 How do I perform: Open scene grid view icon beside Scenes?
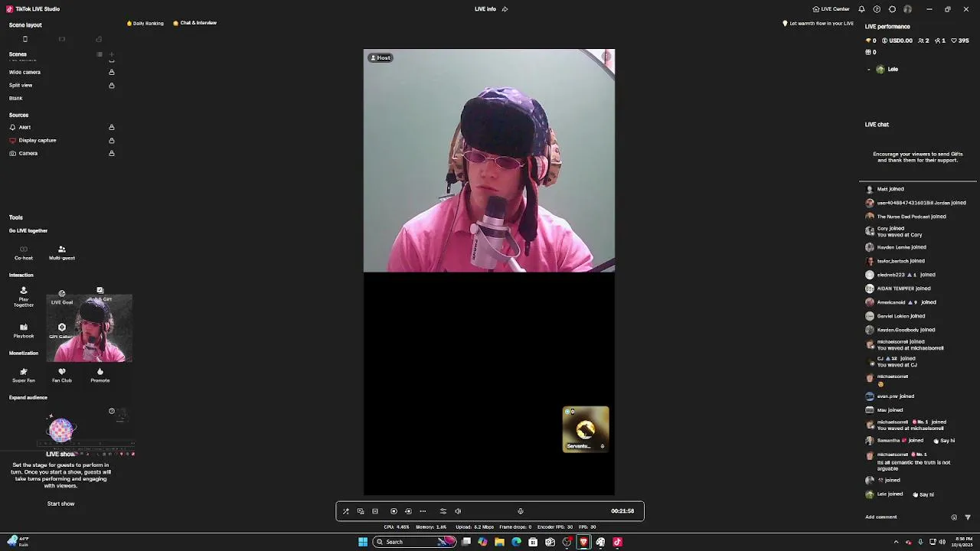point(100,55)
